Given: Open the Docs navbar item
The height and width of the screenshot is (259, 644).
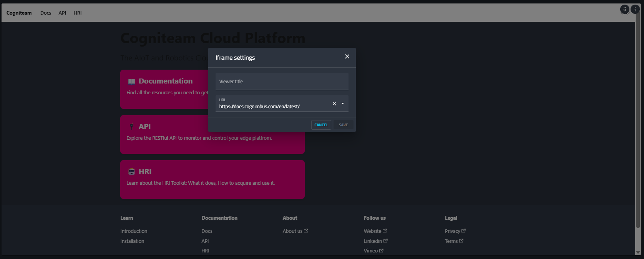Looking at the screenshot, I should [46, 13].
